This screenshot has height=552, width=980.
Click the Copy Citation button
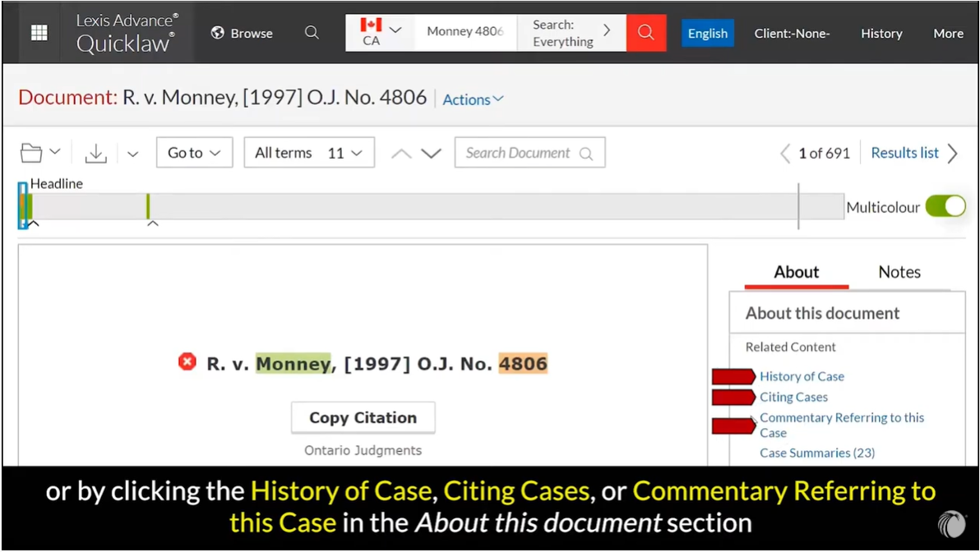point(363,417)
